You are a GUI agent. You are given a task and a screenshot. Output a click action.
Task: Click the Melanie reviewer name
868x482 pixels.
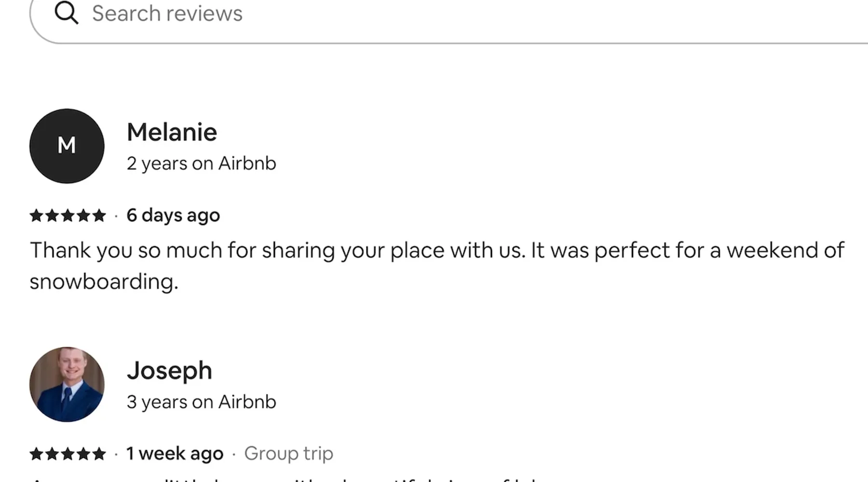point(172,132)
